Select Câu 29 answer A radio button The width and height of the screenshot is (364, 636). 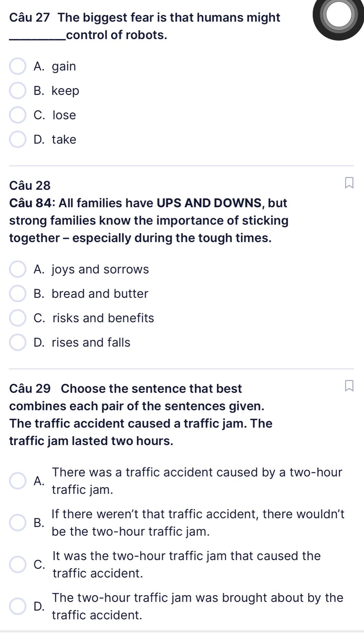[17, 481]
